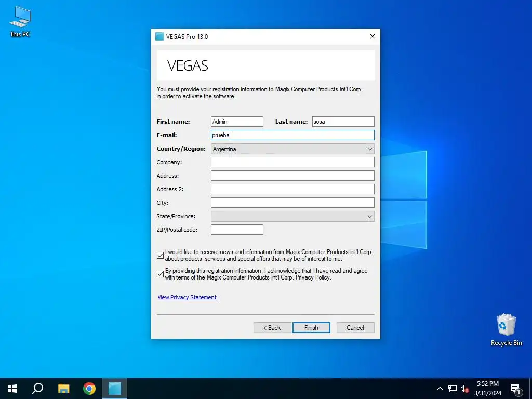Screen dimensions: 532x399
Task: Cancel the registration dialog
Action: [x=355, y=328]
